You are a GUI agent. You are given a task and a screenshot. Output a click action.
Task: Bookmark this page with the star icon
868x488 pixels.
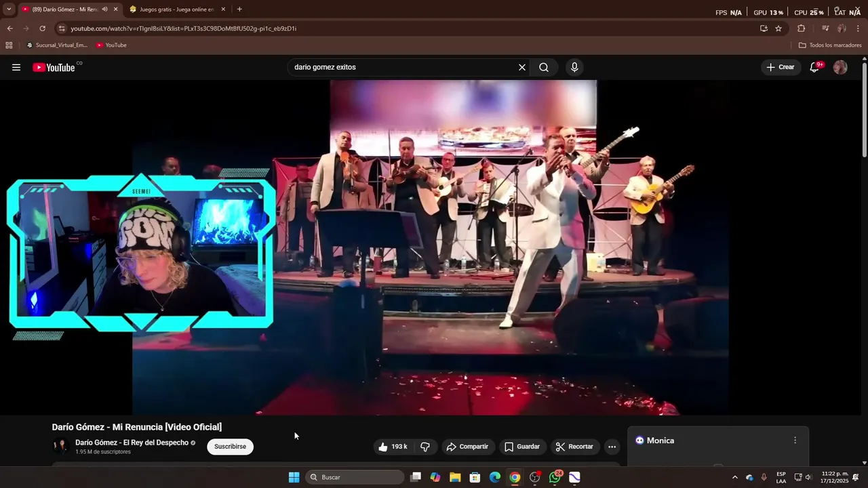[778, 28]
